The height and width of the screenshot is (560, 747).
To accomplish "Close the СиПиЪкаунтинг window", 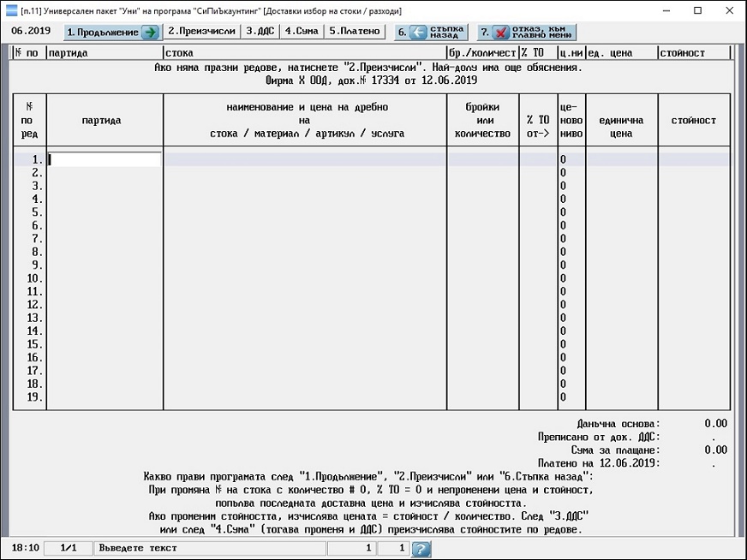I will pyautogui.click(x=729, y=10).
